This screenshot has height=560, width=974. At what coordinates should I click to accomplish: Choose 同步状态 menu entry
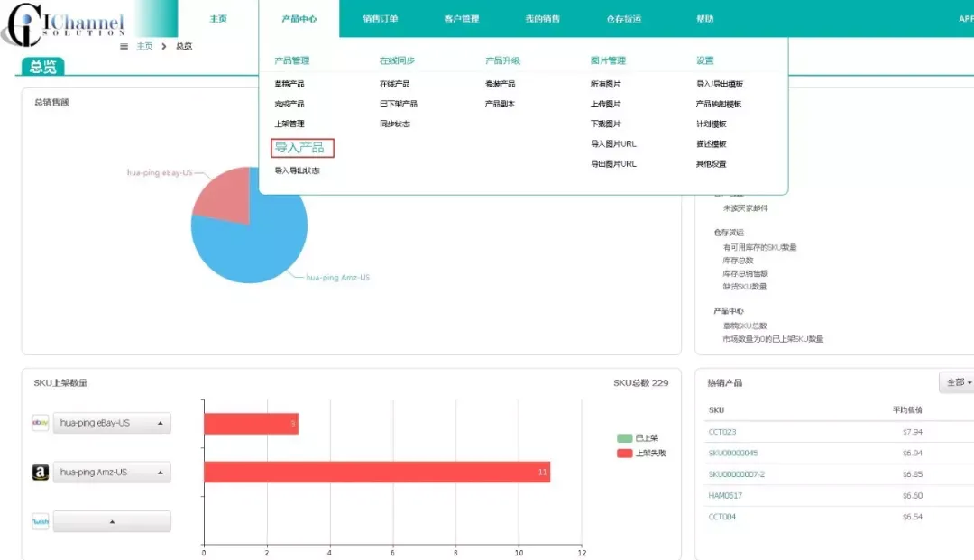[x=394, y=124]
